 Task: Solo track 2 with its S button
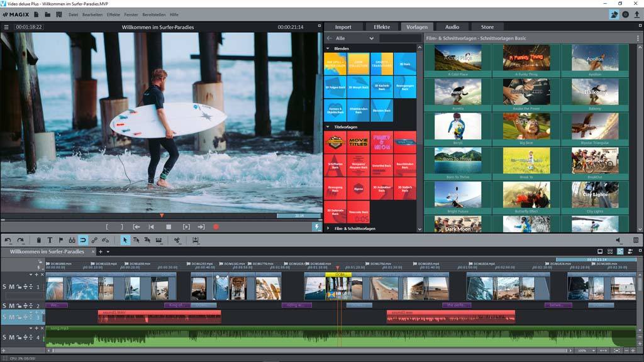click(4, 305)
